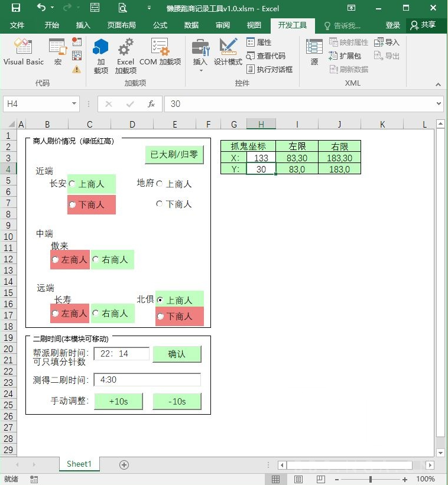The height and width of the screenshot is (485, 448).
Task: Collapse the ribbon chevron
Action: pyautogui.click(x=438, y=84)
